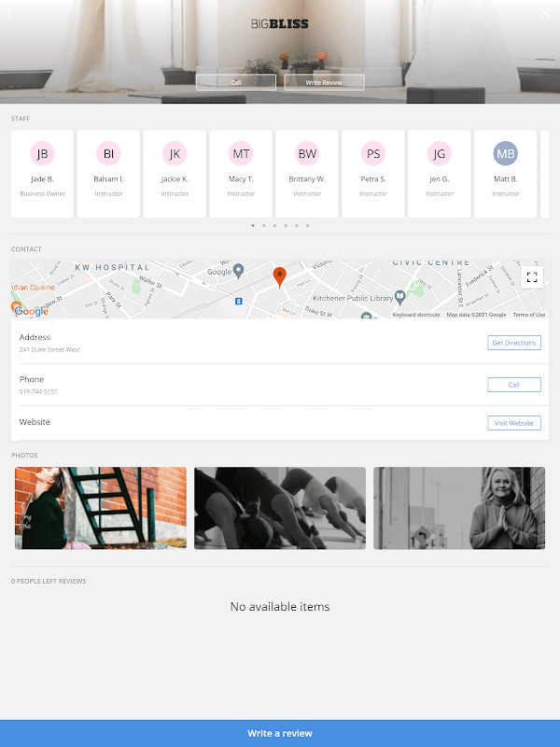Go to third staff carousel page dot

(x=274, y=226)
